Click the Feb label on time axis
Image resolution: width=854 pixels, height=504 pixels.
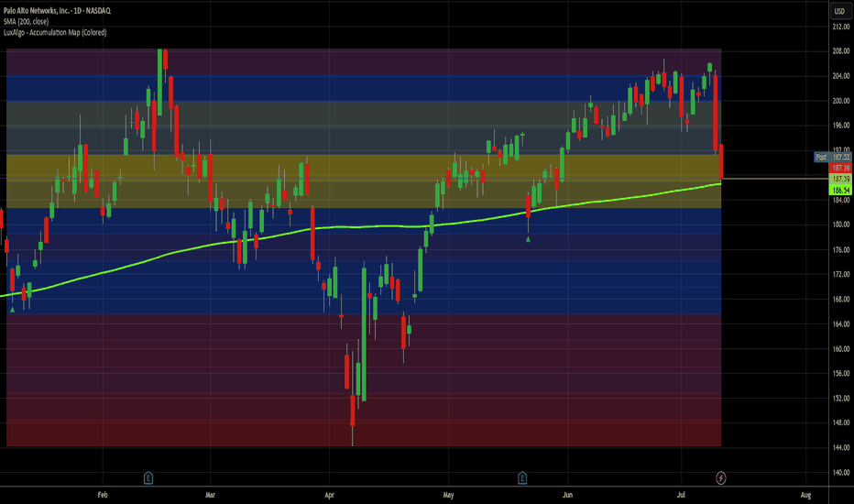(x=103, y=495)
